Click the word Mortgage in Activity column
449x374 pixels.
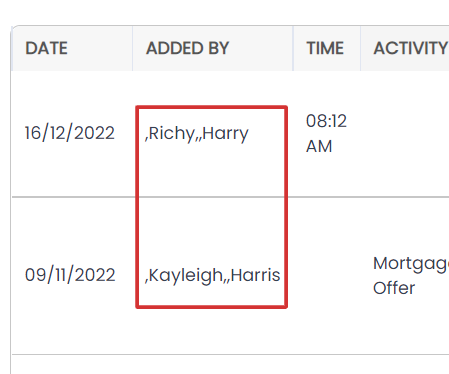pyautogui.click(x=411, y=264)
